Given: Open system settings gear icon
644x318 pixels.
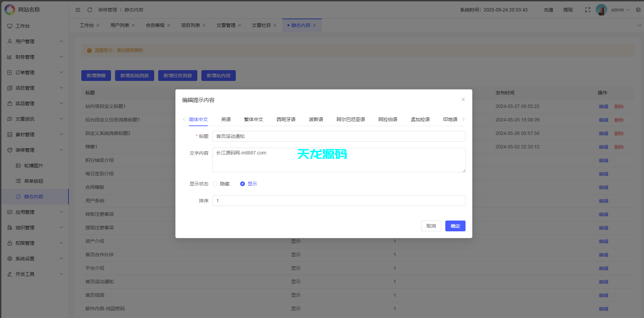Looking at the screenshot, I should pyautogui.click(x=638, y=10).
